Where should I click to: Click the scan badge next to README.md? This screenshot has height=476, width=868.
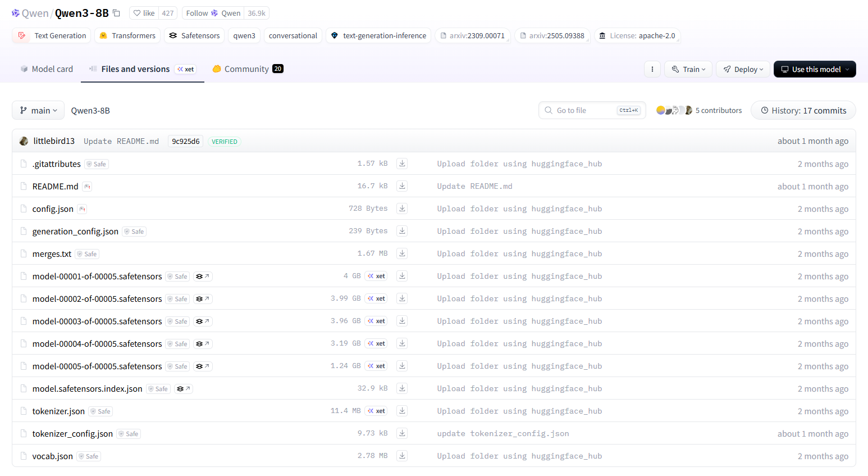[x=87, y=187]
